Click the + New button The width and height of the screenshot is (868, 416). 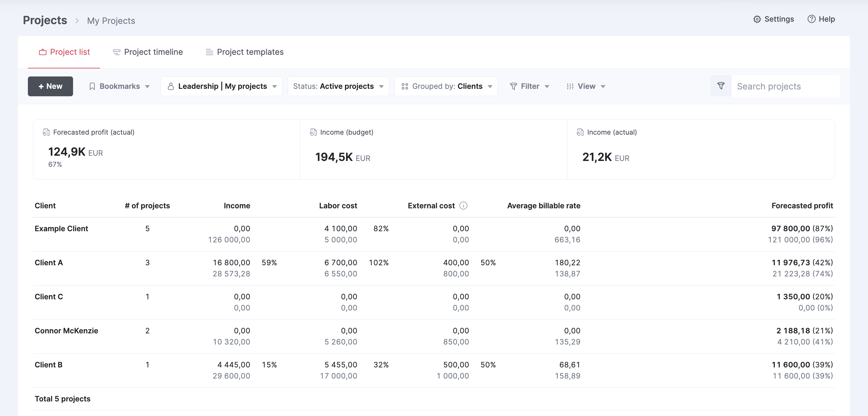click(x=50, y=86)
